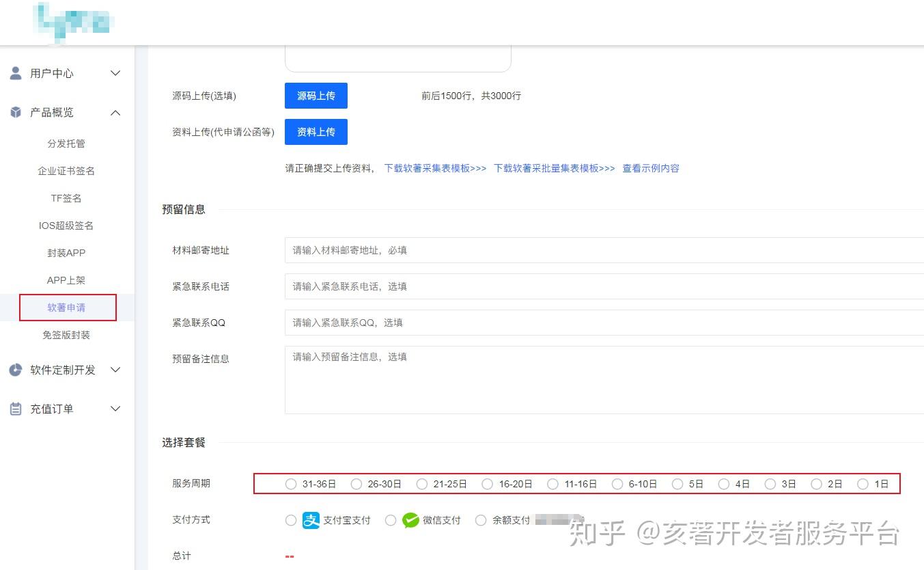Select the 26-30日 service period

click(356, 484)
